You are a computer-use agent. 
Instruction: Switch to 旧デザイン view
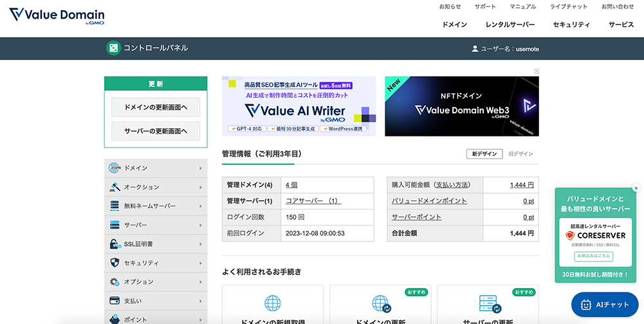coord(520,154)
